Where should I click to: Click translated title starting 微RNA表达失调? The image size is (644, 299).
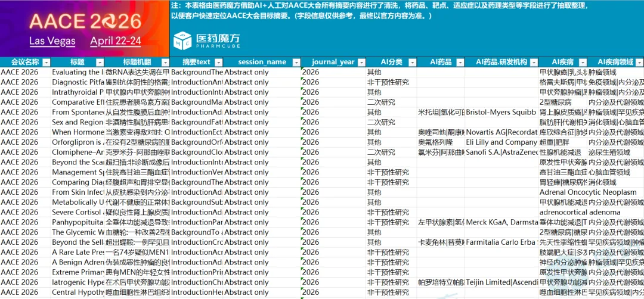click(x=138, y=72)
